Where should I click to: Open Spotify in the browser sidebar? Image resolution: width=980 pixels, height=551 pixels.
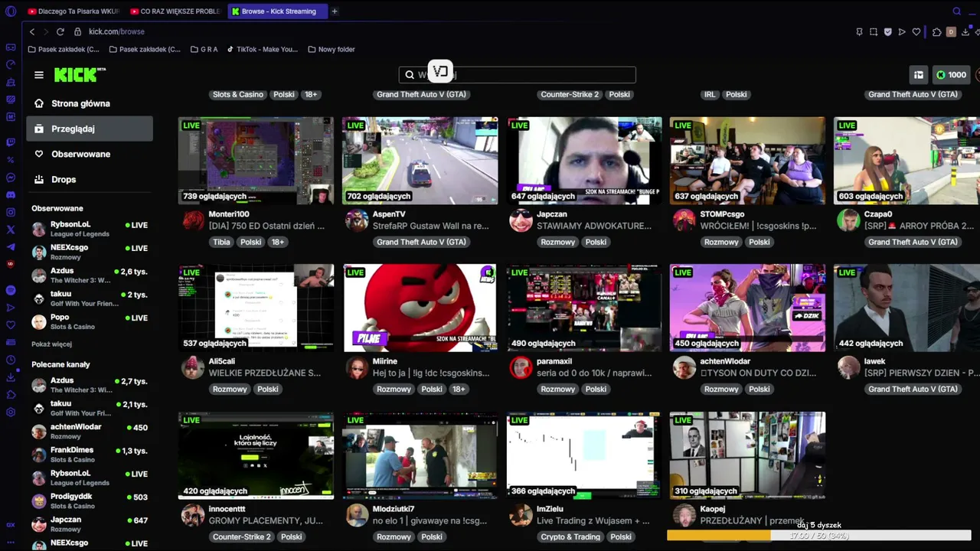point(11,290)
